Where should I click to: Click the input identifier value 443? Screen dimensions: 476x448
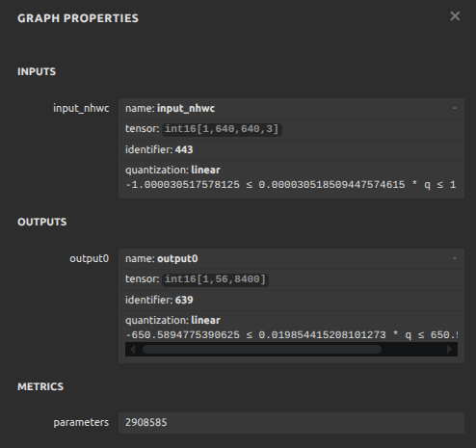coord(184,149)
